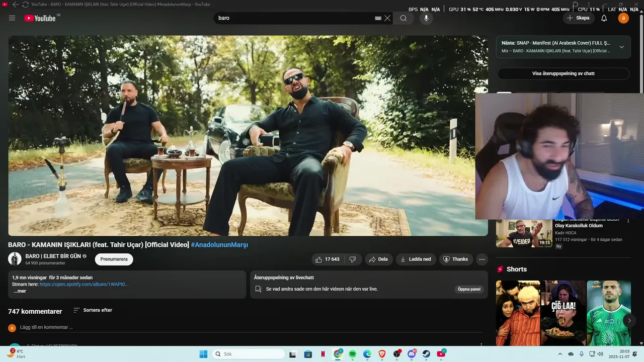Clear the search text with X icon
Screen dimensions: 644x362
tap(387, 18)
